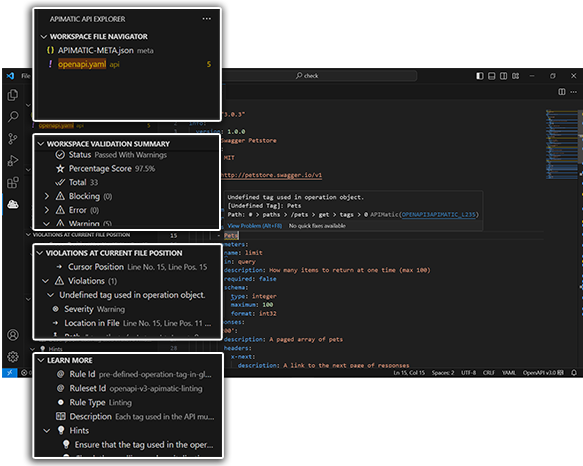Collapse the Hints node in Learn More
The height and width of the screenshot is (466, 583).
coord(47,431)
